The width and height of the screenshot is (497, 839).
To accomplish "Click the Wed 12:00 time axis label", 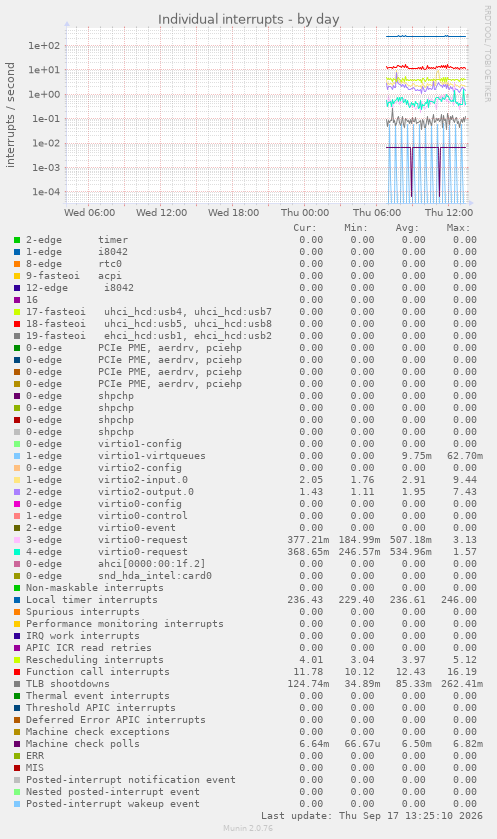I will click(x=162, y=212).
